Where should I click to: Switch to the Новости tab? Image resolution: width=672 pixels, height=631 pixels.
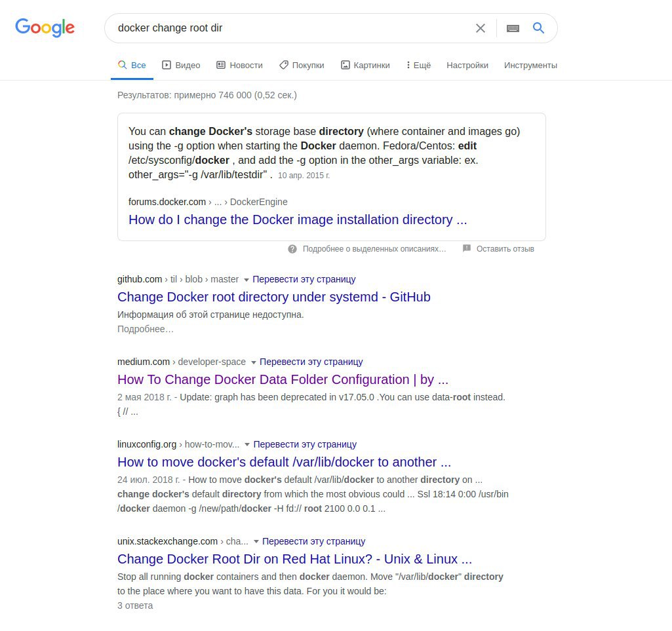(x=239, y=65)
